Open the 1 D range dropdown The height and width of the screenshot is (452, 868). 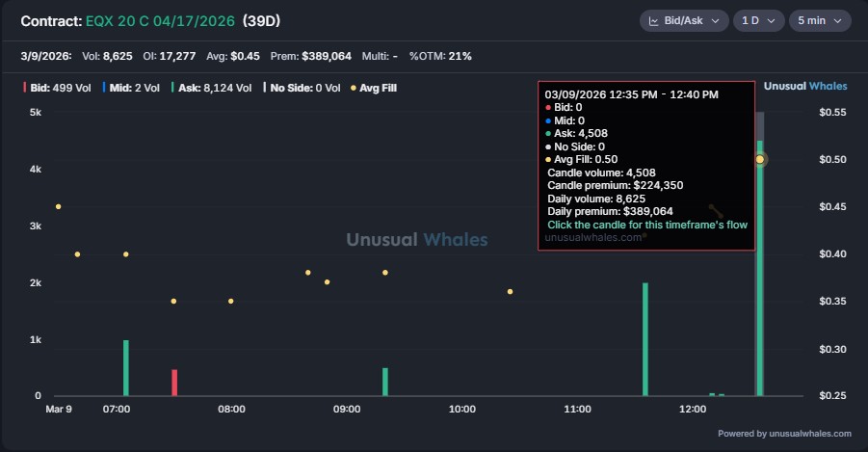758,20
